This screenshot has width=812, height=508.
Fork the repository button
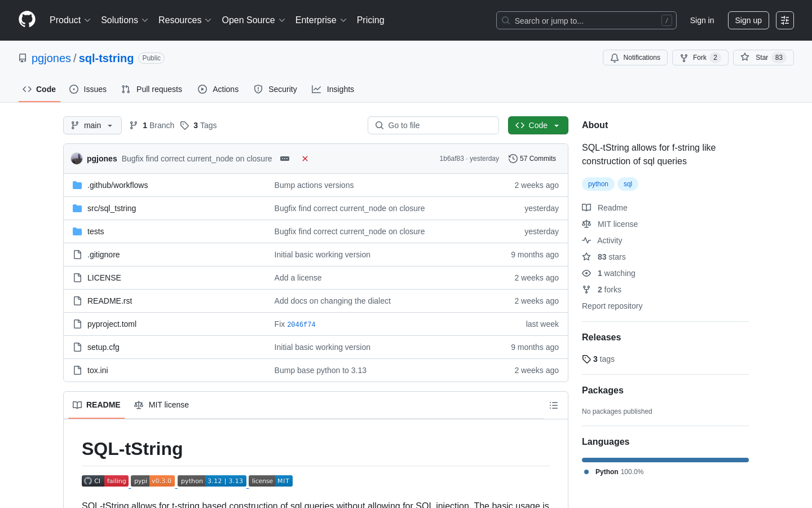tap(700, 58)
